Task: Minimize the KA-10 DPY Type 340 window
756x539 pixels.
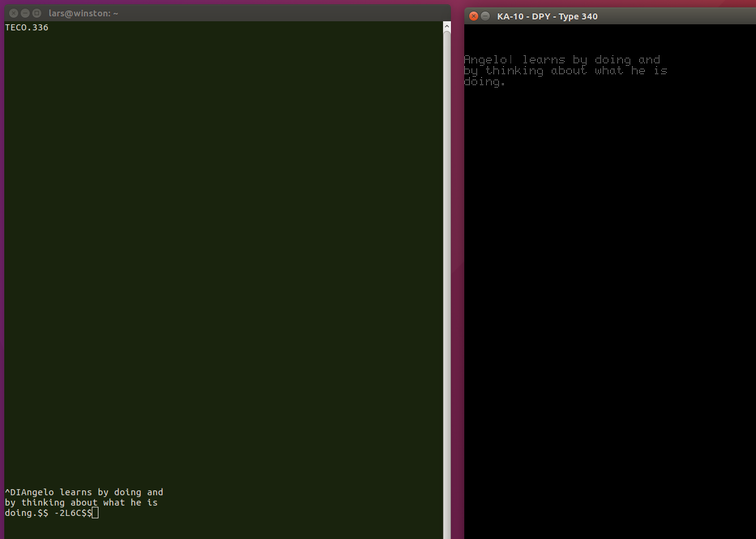Action: 486,16
